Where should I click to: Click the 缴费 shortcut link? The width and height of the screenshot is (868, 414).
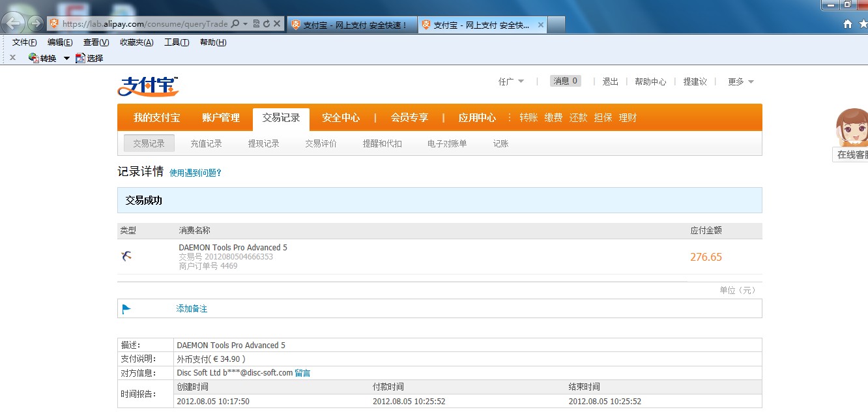(553, 118)
